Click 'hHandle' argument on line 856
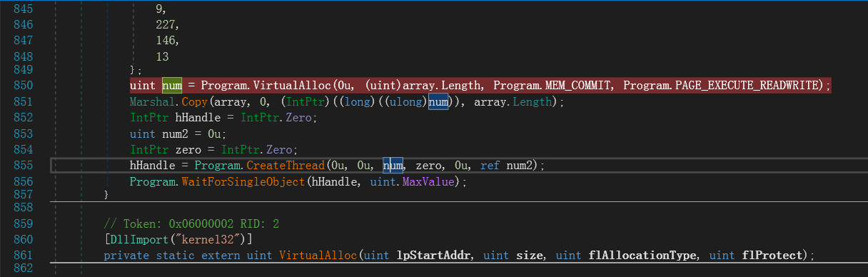Viewport: 868px width, 277px height. [x=333, y=182]
